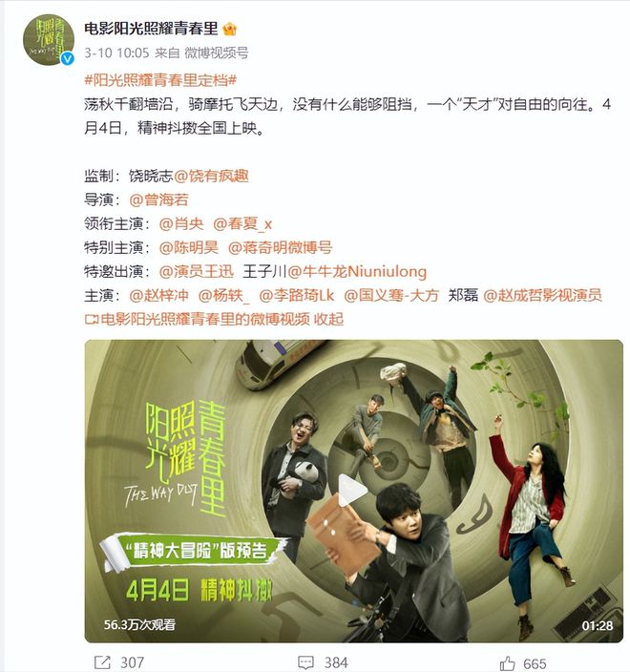
Task: Open the movie account avatar
Action: pyautogui.click(x=48, y=39)
